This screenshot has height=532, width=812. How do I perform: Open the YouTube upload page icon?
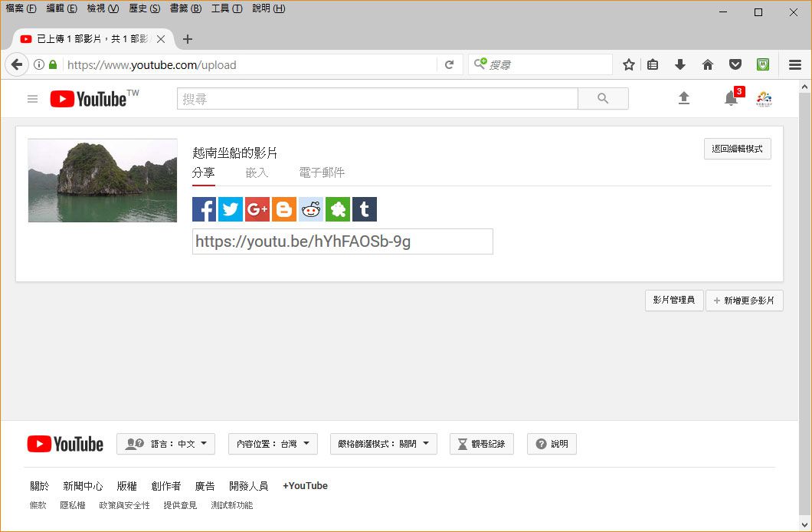point(684,98)
